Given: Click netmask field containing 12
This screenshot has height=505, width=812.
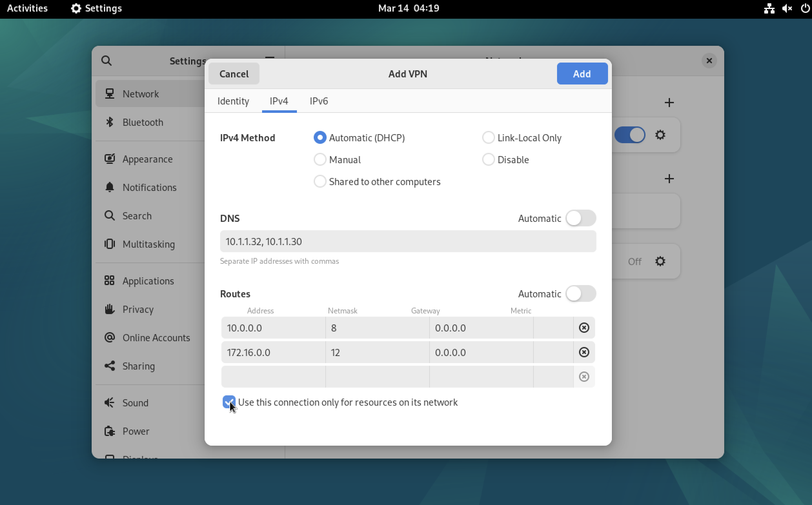Looking at the screenshot, I should pos(377,352).
